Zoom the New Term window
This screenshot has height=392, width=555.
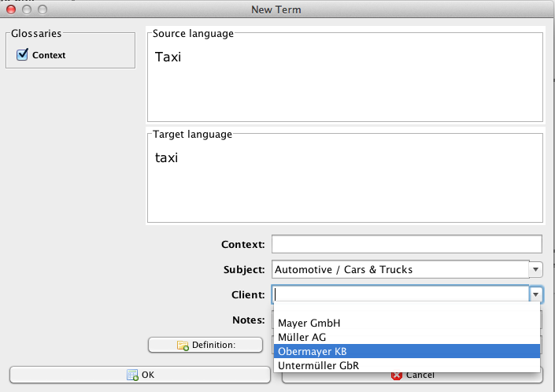pyautogui.click(x=43, y=9)
